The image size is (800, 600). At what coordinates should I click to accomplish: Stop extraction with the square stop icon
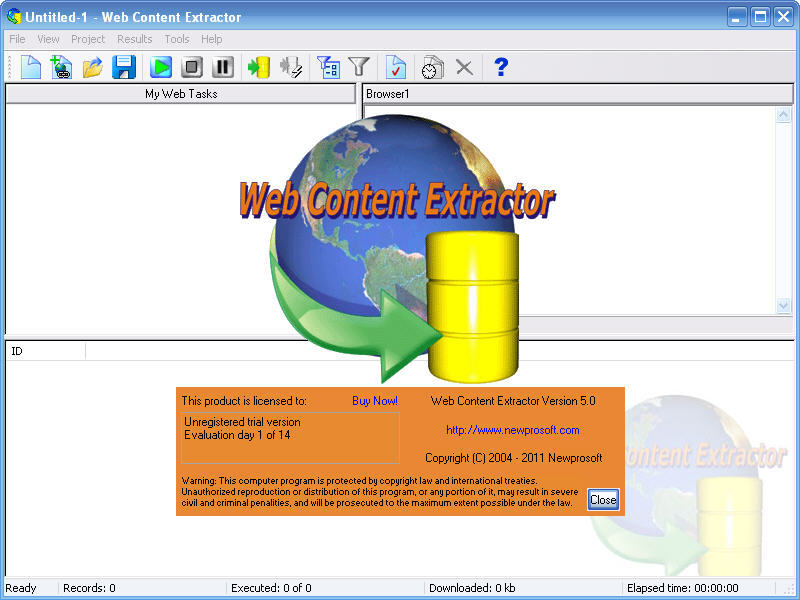pos(192,67)
